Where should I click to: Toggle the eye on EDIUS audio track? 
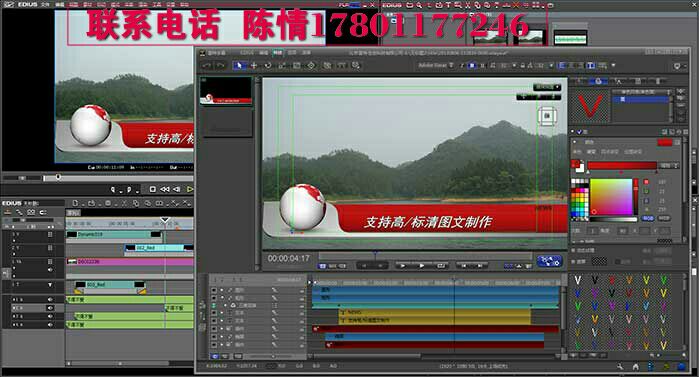(50, 308)
